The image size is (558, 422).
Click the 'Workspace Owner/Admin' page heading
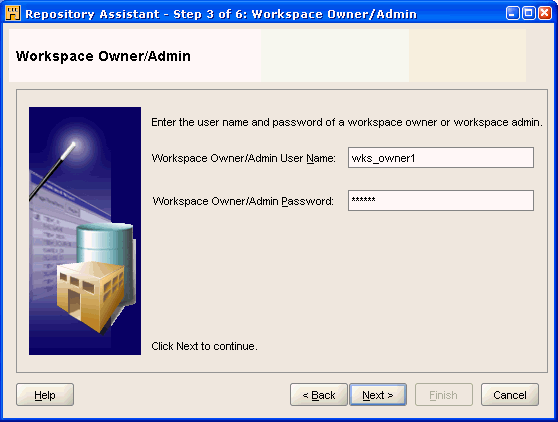103,56
